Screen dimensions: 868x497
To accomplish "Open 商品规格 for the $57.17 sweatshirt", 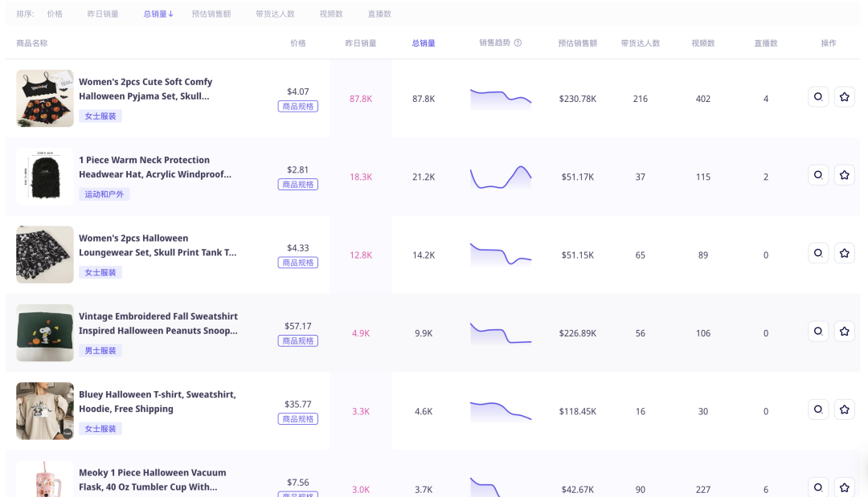I will click(x=298, y=340).
